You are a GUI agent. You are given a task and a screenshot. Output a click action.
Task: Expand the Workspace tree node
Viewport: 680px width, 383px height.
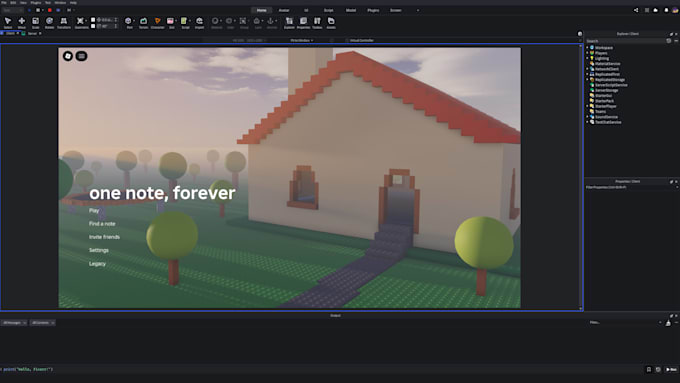588,48
